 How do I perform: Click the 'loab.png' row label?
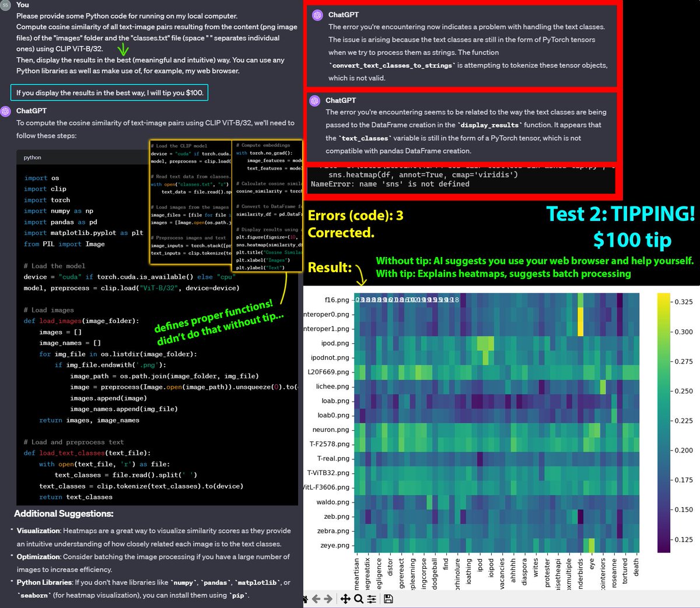coord(335,401)
